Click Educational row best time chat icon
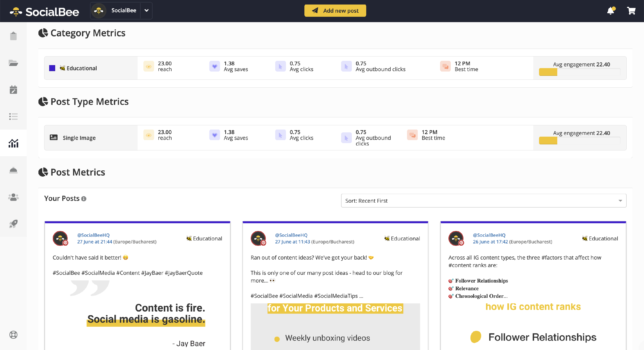Viewport: 644px width, 350px height. [x=445, y=66]
